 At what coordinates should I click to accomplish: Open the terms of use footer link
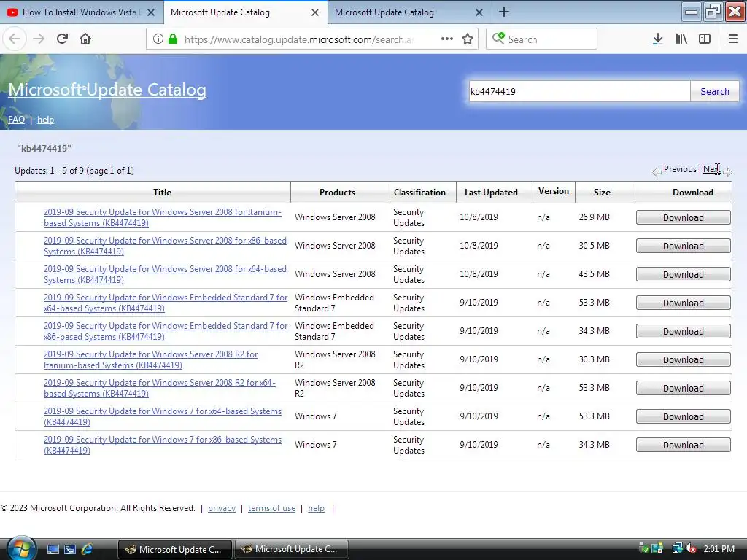[271, 508]
